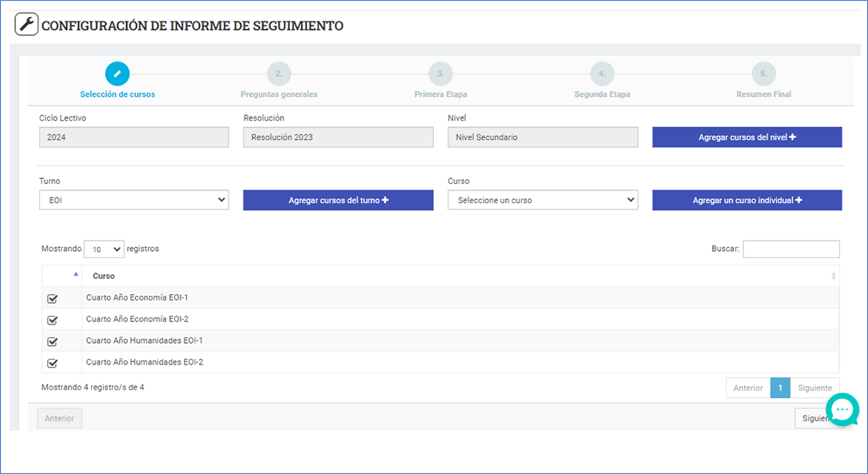This screenshot has width=868, height=474.
Task: Click the wrench configuration icon in header
Action: pyautogui.click(x=26, y=25)
